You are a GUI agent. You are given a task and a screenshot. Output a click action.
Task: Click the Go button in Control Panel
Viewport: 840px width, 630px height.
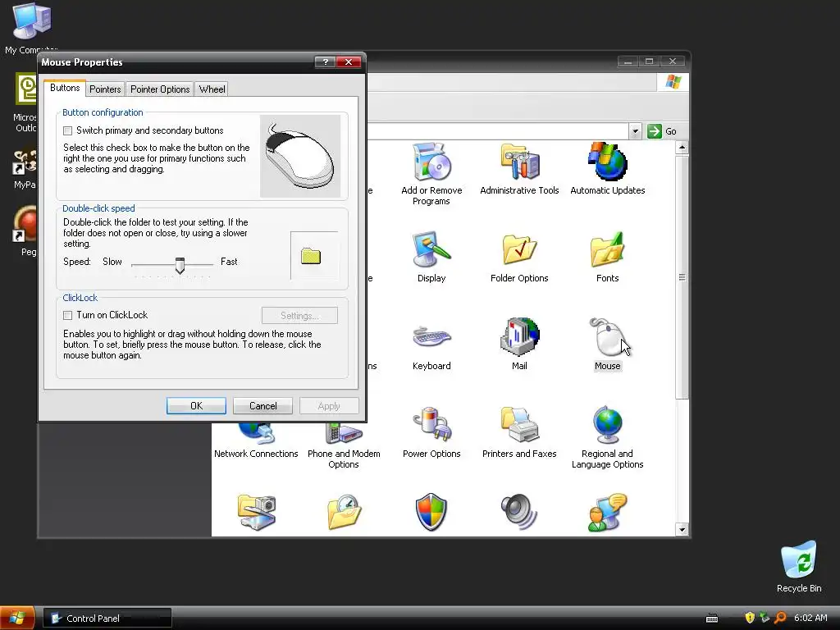click(662, 131)
